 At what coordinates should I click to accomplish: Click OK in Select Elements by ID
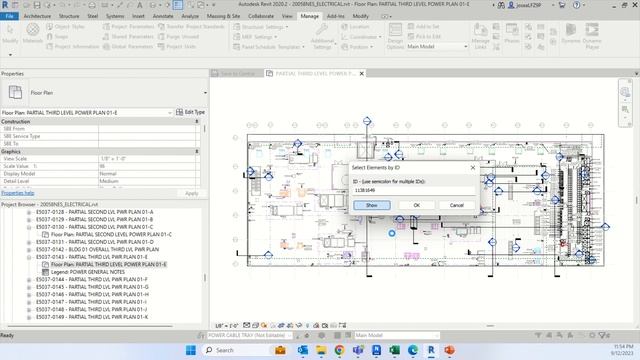pyautogui.click(x=416, y=205)
